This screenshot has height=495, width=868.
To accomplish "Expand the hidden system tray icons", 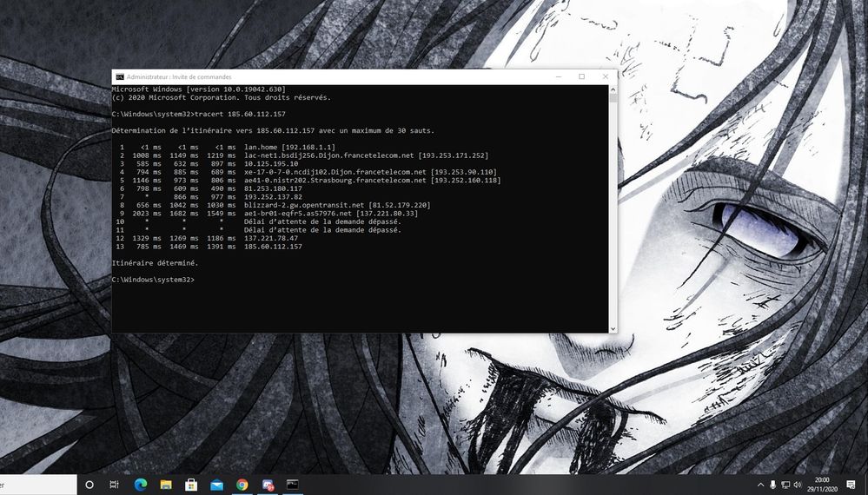I will pos(760,485).
